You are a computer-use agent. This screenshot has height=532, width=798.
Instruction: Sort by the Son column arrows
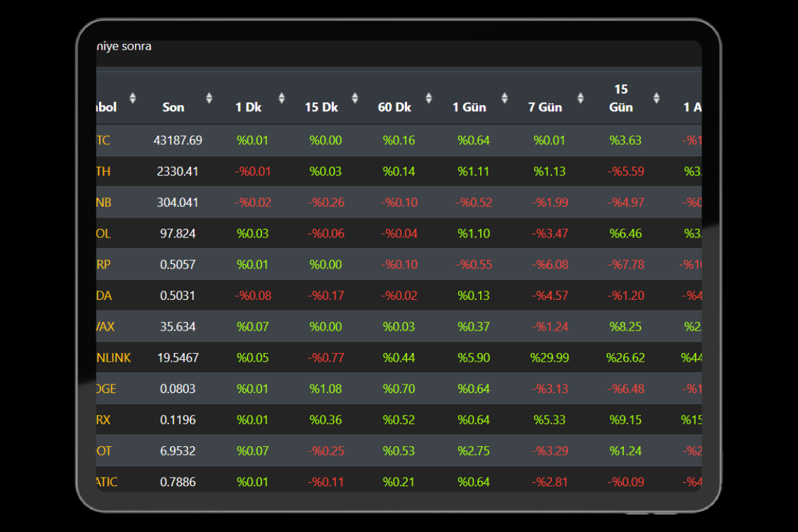pos(209,98)
